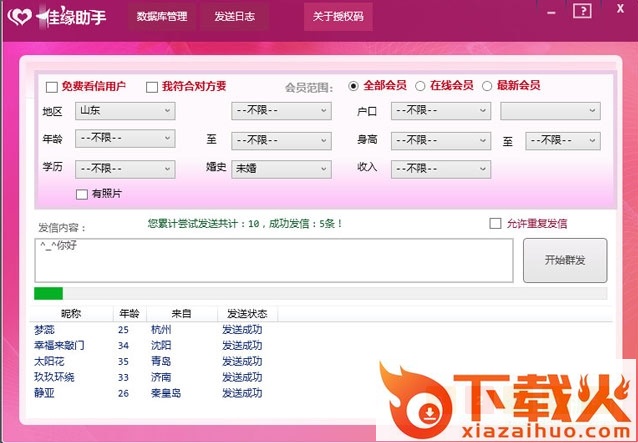
Task: Click the 秦皇岛 cell in the list
Action: (166, 393)
